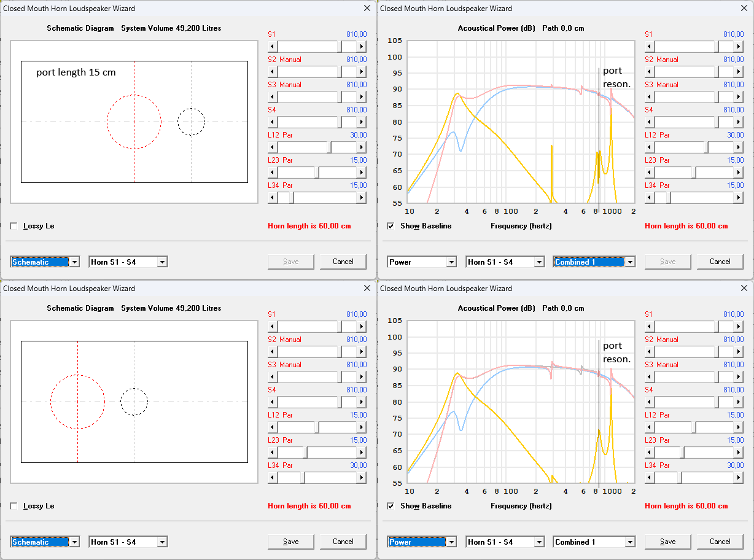Click S4 slider right arrow in bottom-right window
This screenshot has width=754, height=560.
[x=739, y=402]
